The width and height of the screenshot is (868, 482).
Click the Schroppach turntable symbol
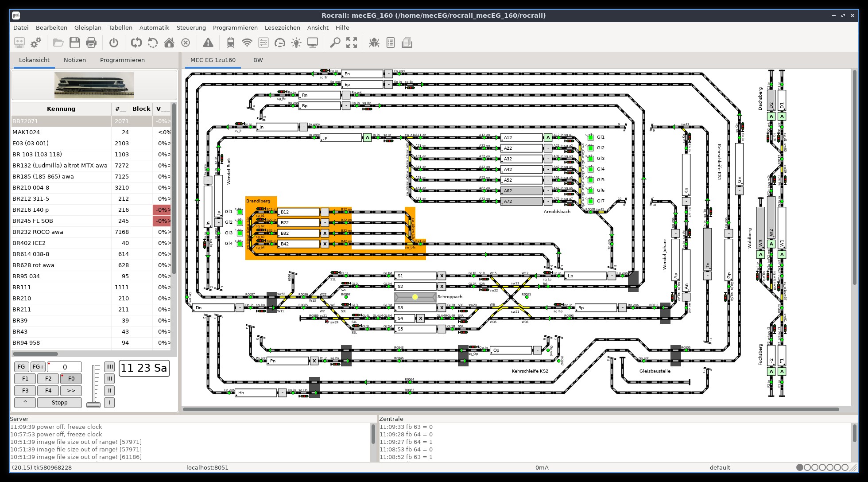pyautogui.click(x=415, y=297)
